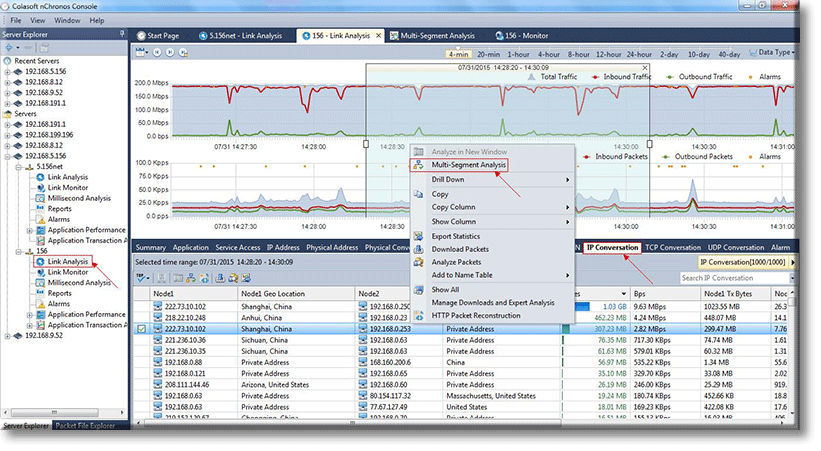Select the 1-hour time span

518,54
